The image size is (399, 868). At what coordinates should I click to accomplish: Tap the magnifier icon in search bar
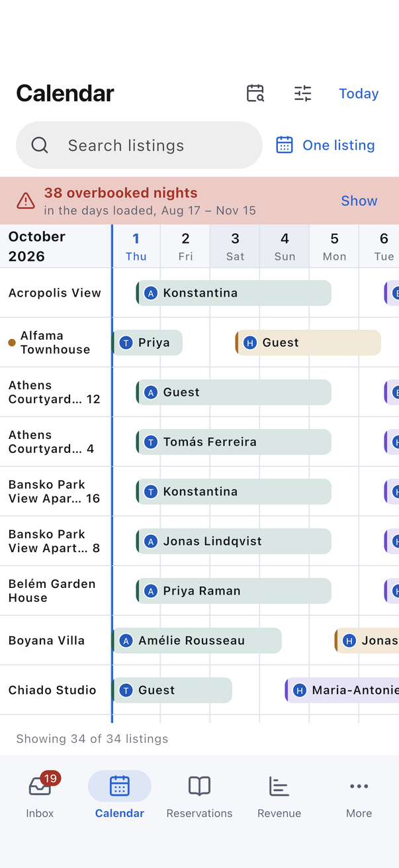(x=40, y=145)
